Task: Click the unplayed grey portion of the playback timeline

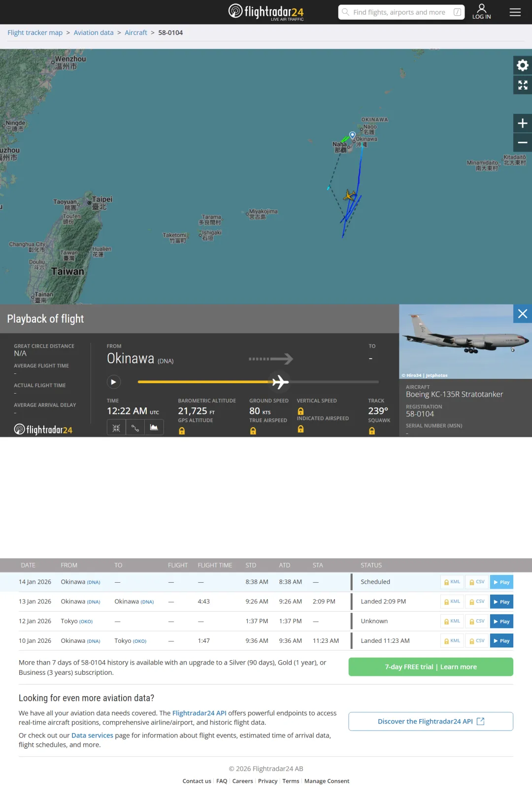Action: click(334, 382)
